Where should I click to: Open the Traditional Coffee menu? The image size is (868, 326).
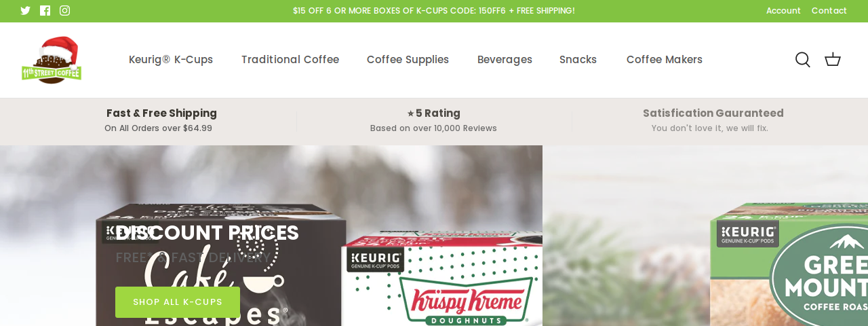pyautogui.click(x=290, y=60)
